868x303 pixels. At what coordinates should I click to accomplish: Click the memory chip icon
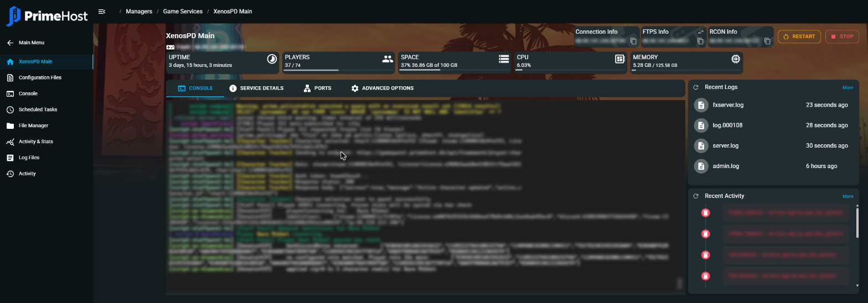[736, 59]
